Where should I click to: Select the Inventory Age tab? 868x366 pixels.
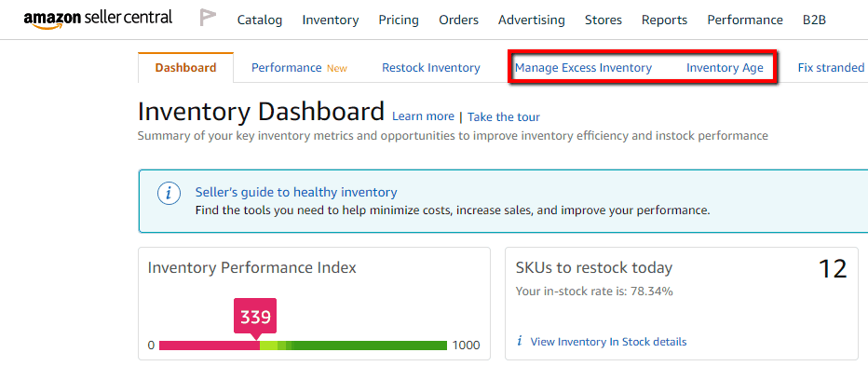point(725,68)
